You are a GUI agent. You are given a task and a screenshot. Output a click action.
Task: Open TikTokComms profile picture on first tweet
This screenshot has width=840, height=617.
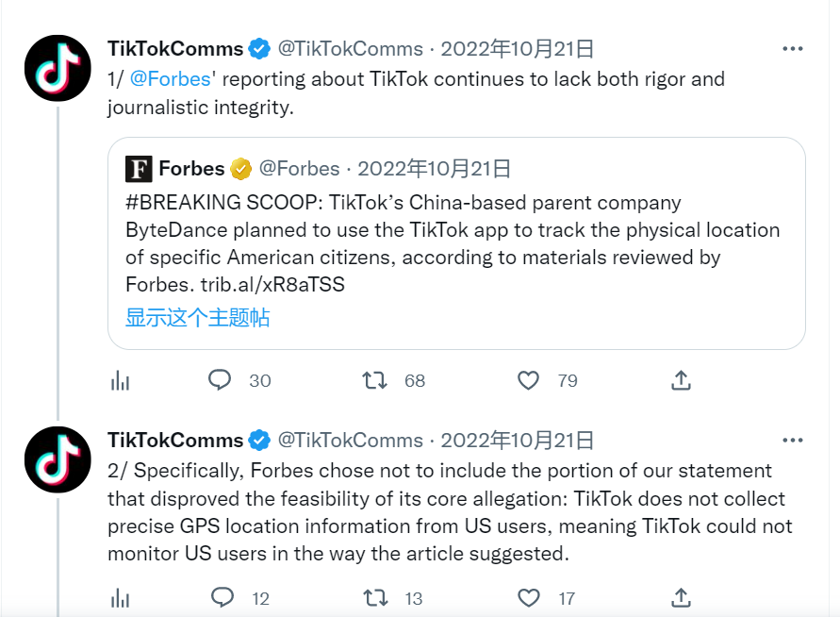[x=58, y=68]
